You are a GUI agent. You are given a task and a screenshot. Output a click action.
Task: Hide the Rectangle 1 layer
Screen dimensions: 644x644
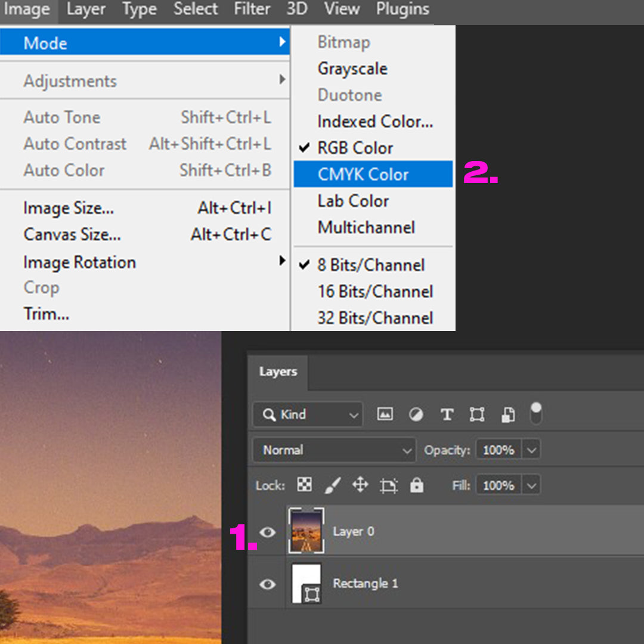coord(267,584)
